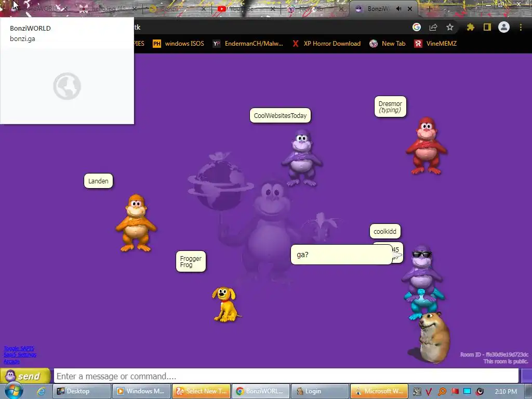The width and height of the screenshot is (532, 399).
Task: Toggle the Chrome side panel icon
Action: tap(487, 27)
